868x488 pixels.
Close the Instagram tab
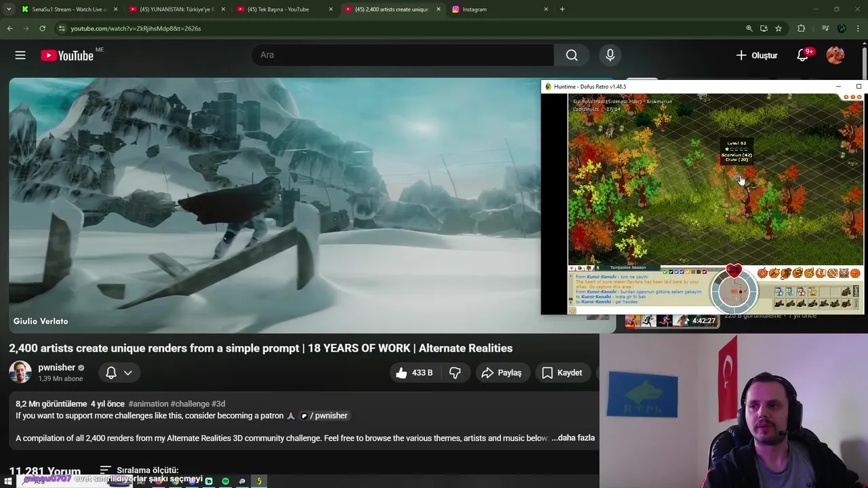(546, 9)
